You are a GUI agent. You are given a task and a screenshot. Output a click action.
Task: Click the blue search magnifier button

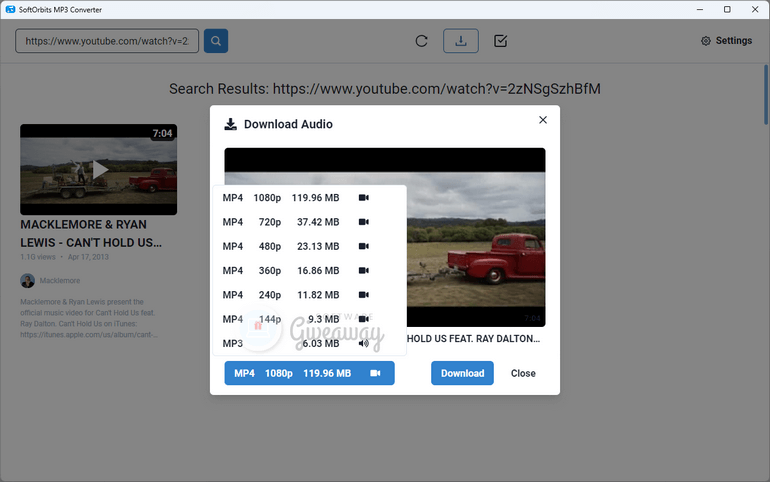(x=216, y=41)
